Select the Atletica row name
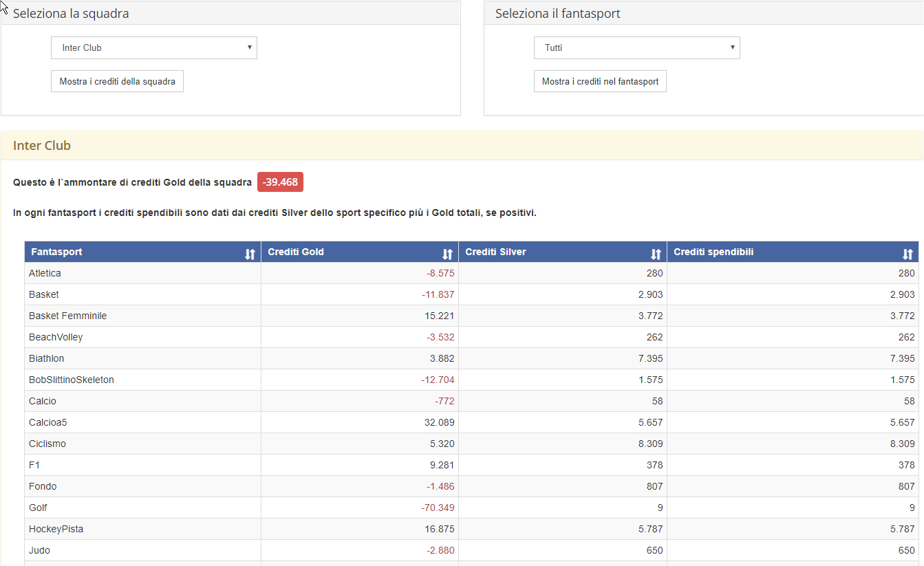This screenshot has width=924, height=566. click(45, 273)
